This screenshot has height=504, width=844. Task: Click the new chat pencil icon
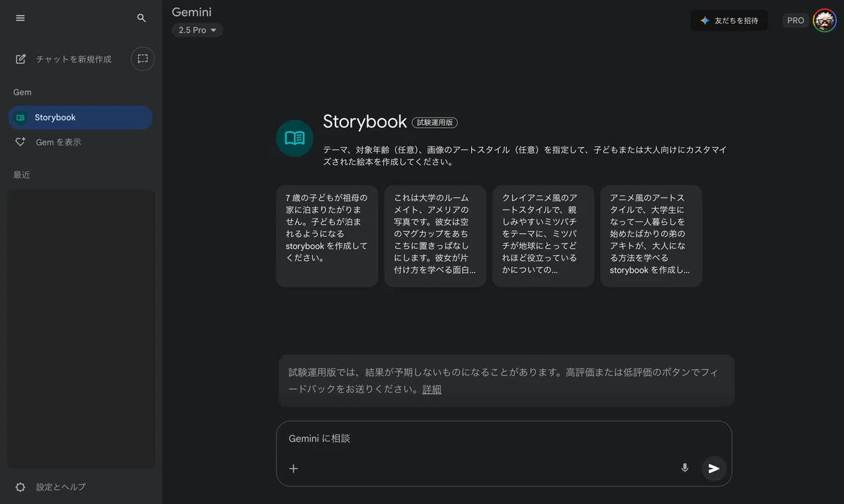coord(21,59)
